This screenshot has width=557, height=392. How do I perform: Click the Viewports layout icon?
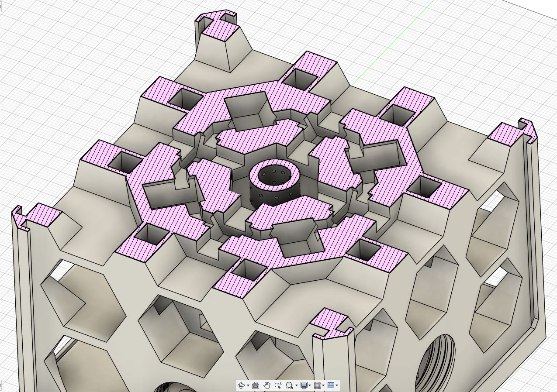[331, 385]
